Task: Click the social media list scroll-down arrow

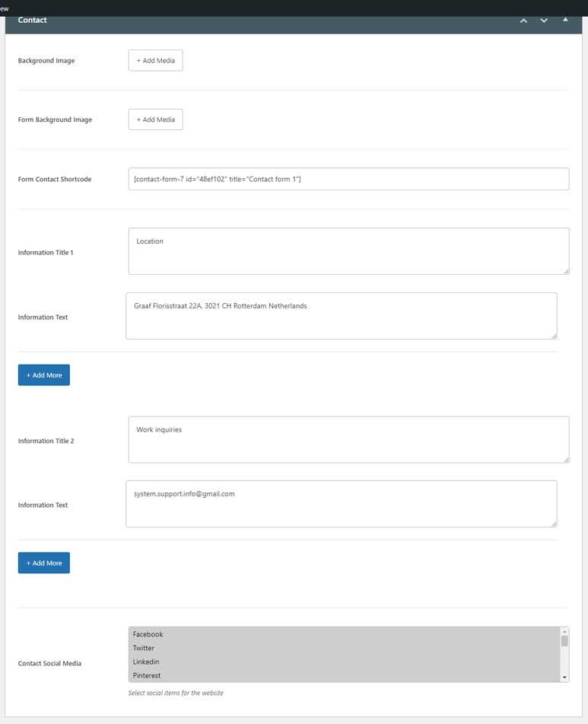Action: [564, 678]
